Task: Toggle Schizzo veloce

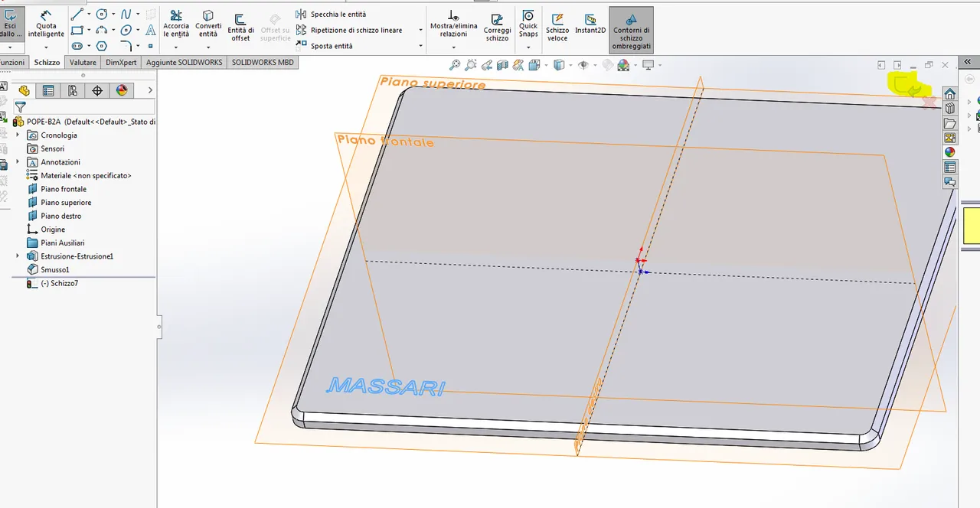Action: 557,27
